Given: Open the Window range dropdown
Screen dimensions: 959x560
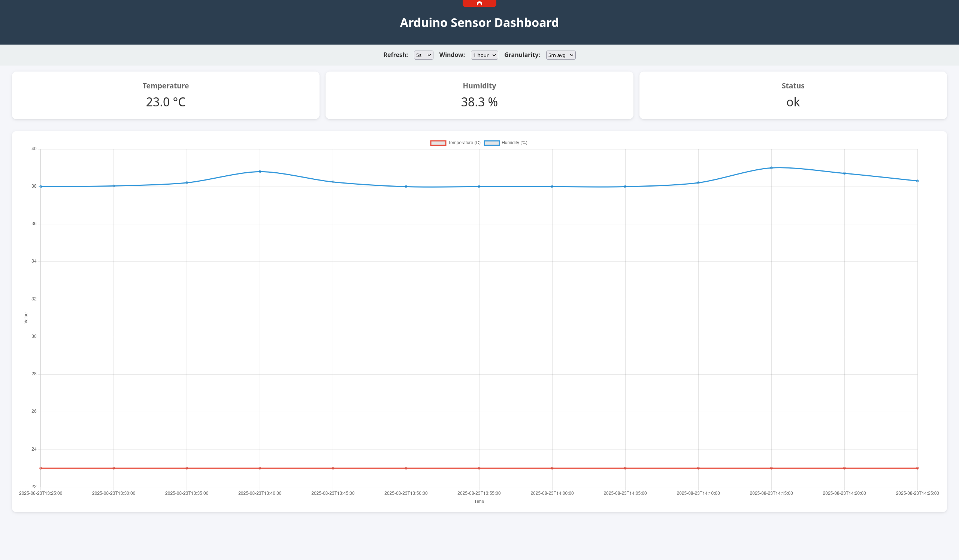Looking at the screenshot, I should (x=484, y=55).
